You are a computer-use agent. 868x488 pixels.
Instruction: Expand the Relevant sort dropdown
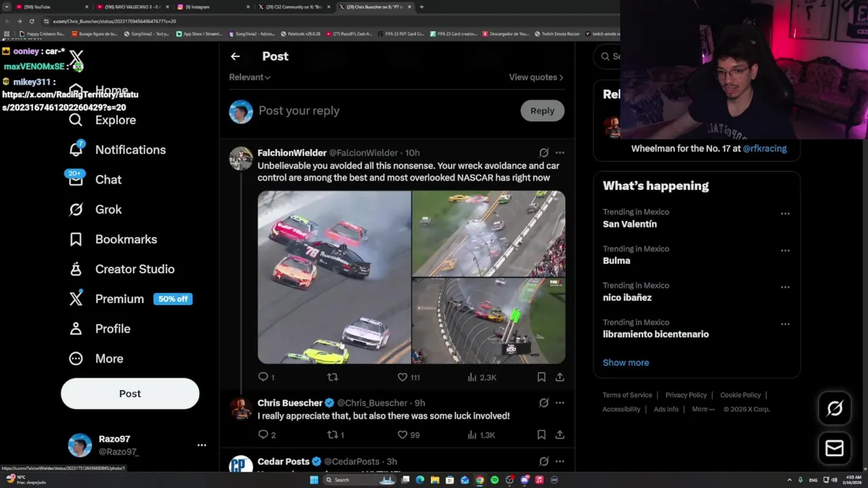click(250, 77)
